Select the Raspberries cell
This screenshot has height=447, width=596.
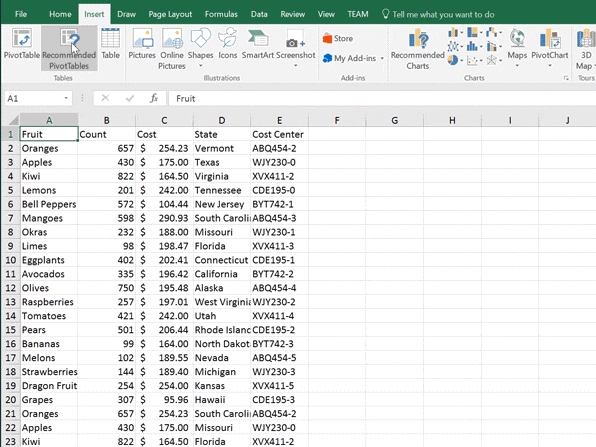[x=49, y=302]
